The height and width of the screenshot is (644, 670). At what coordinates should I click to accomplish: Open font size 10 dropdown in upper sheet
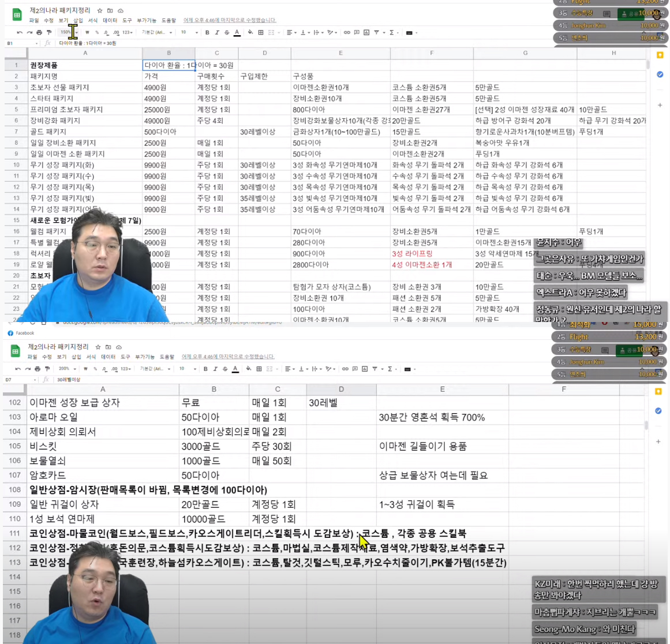click(x=189, y=32)
